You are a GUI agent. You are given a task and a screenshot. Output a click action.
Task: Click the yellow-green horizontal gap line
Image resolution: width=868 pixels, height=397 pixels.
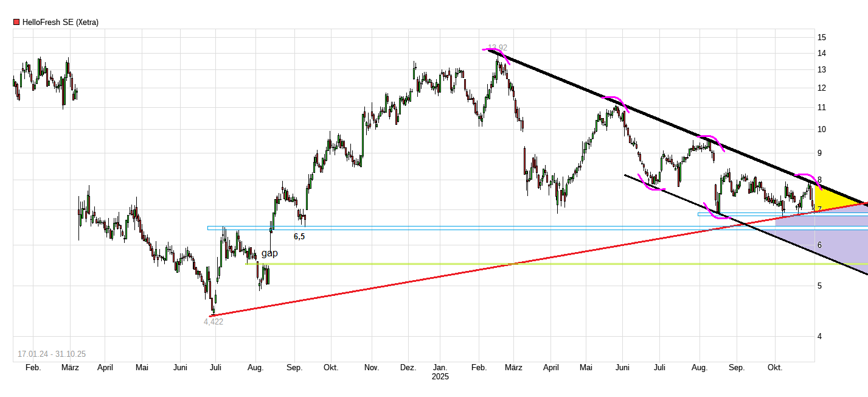coord(426,264)
